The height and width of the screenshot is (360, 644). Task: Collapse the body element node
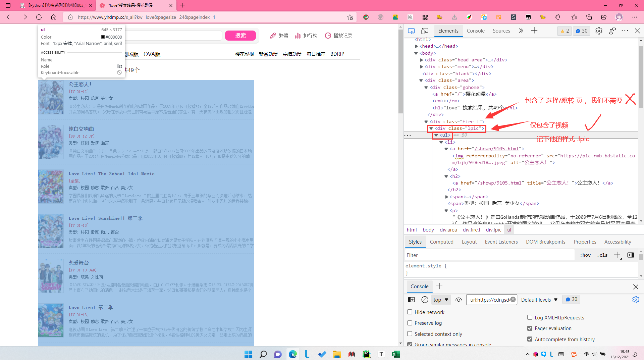click(x=416, y=53)
